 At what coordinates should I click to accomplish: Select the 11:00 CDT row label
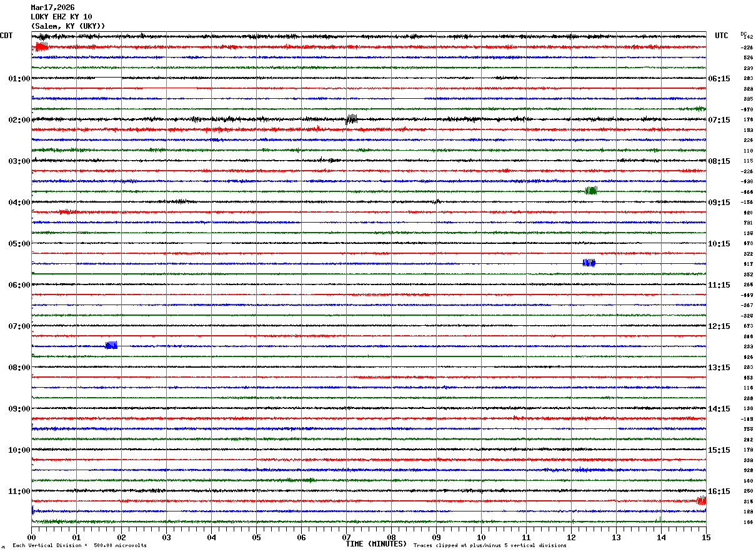click(19, 491)
